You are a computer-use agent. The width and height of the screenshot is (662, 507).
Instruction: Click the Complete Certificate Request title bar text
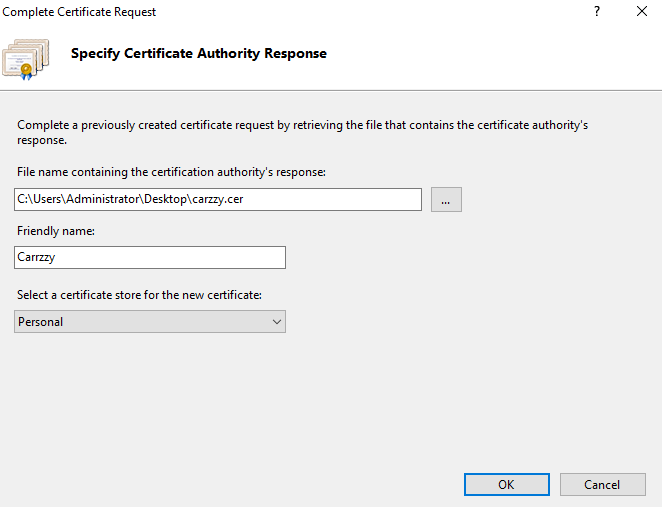click(80, 12)
